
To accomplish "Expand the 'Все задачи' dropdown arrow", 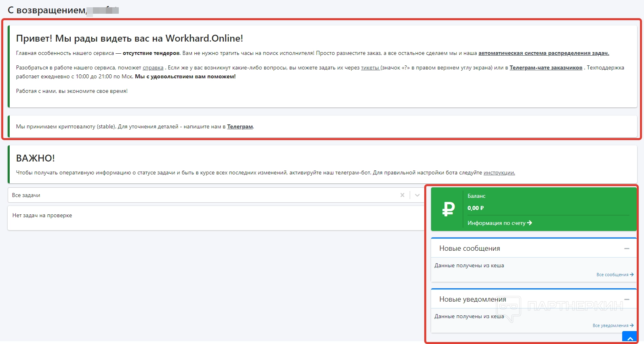I will tap(417, 195).
